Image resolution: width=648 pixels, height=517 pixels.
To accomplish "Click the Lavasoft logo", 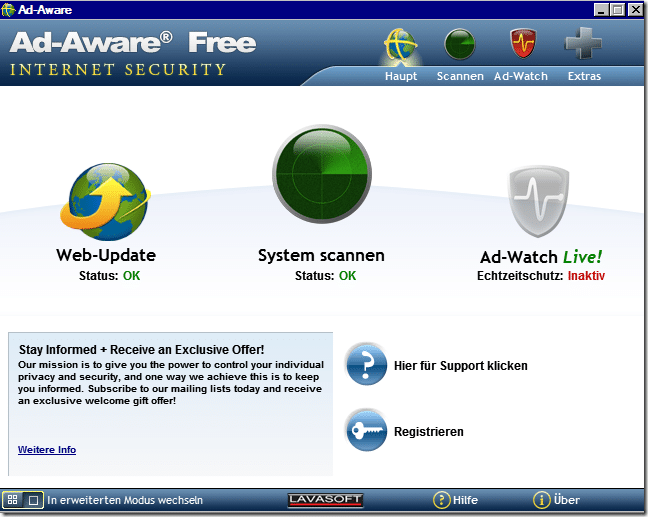I will tap(325, 500).
